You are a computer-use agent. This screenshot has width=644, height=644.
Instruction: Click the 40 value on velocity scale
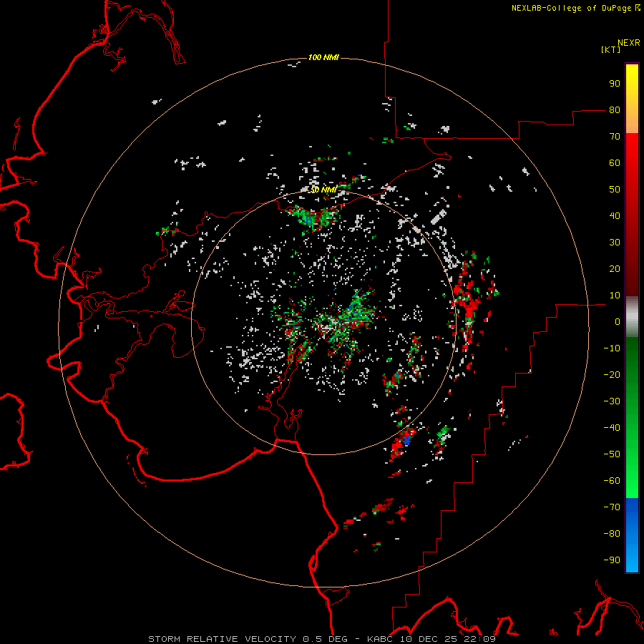click(615, 216)
